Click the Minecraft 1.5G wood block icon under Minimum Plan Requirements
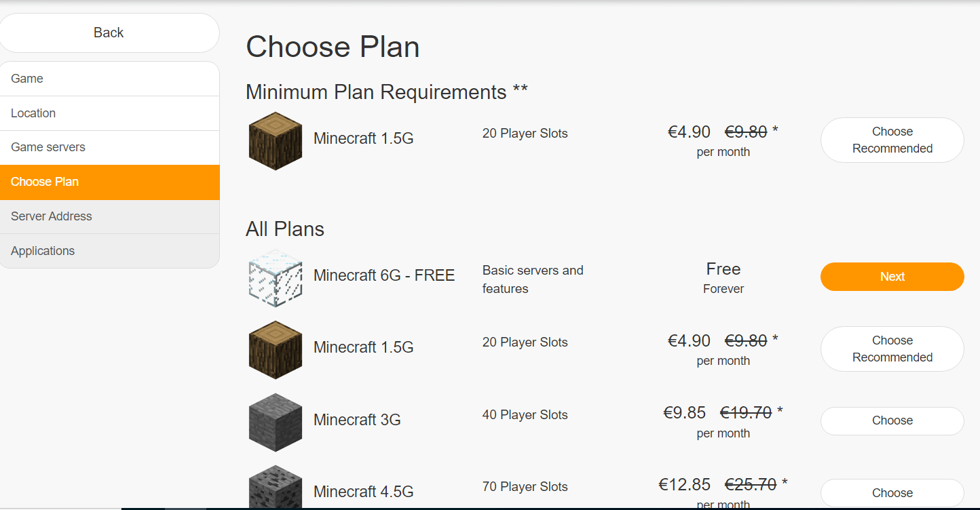980x510 pixels. tap(275, 140)
